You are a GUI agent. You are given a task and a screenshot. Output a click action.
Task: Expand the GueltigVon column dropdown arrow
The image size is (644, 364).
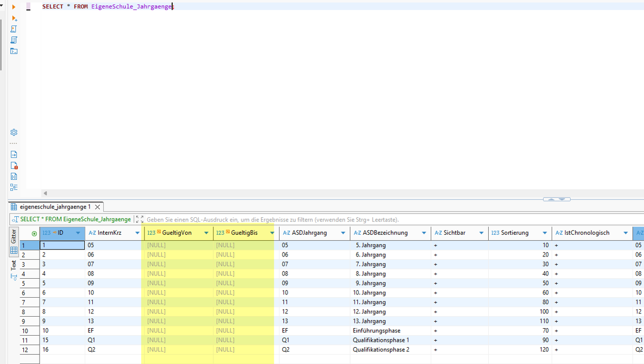(206, 233)
